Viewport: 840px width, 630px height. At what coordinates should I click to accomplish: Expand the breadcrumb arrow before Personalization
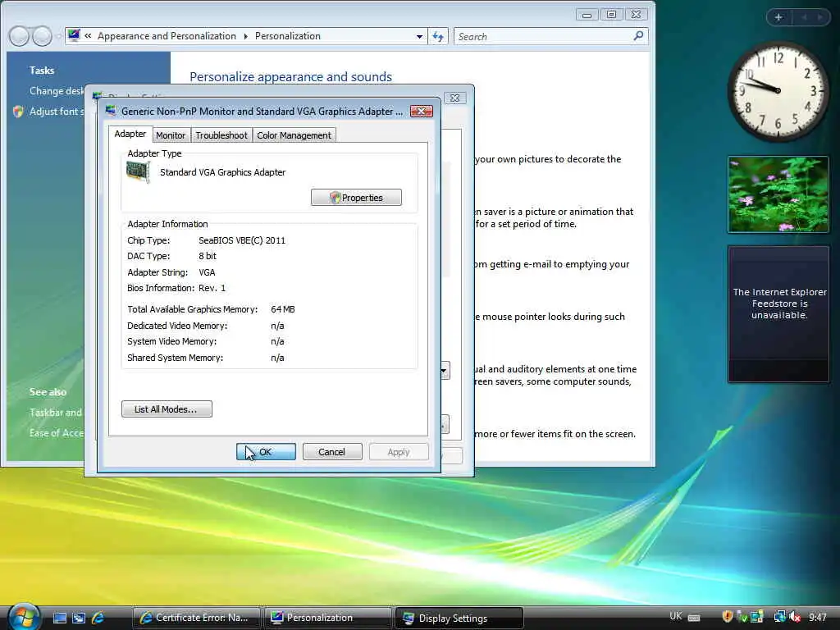click(x=245, y=36)
